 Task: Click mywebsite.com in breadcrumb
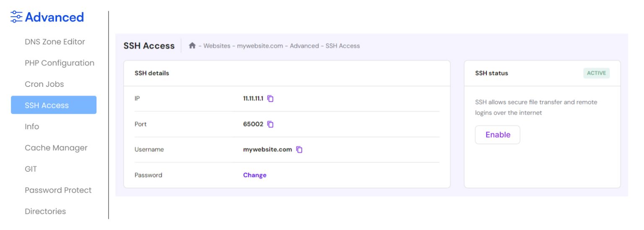pos(260,46)
